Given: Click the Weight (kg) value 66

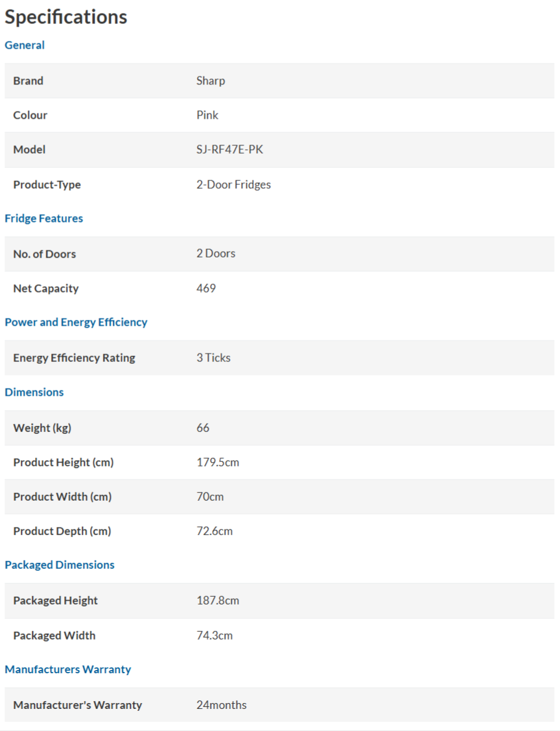Looking at the screenshot, I should tap(203, 427).
